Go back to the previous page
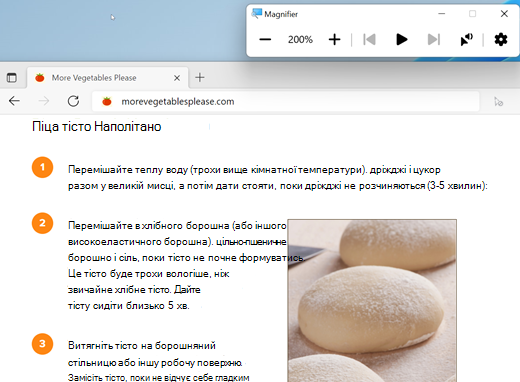520x382 pixels. click(14, 101)
